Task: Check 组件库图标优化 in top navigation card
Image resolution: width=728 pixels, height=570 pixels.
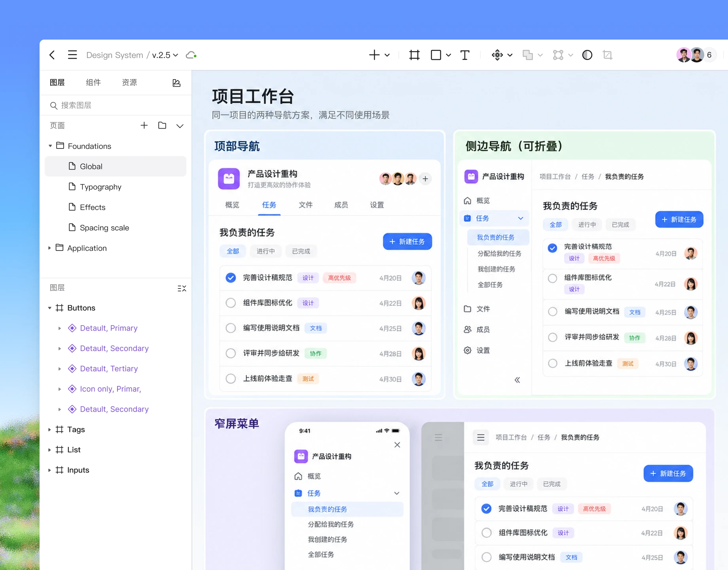Action: [x=231, y=303]
